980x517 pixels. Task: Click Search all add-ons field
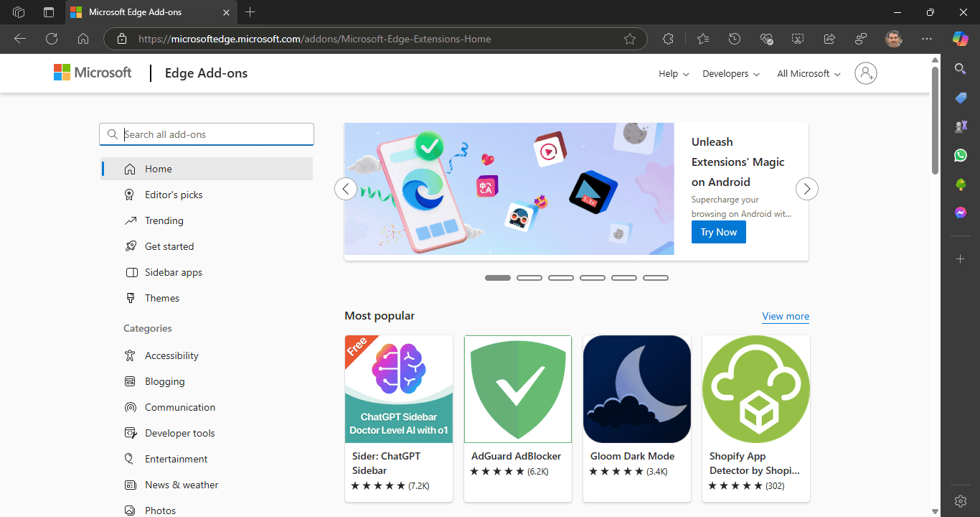coord(207,134)
